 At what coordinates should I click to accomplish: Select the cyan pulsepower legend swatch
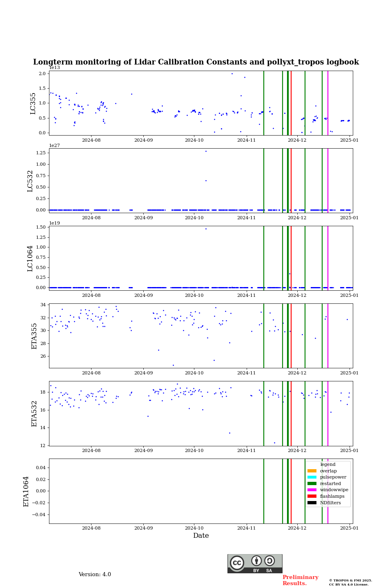[312, 477]
